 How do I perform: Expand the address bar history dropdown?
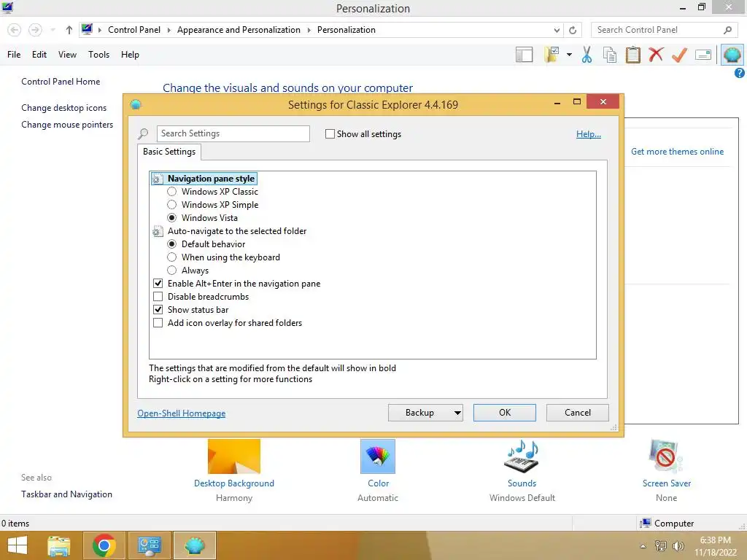pos(557,30)
